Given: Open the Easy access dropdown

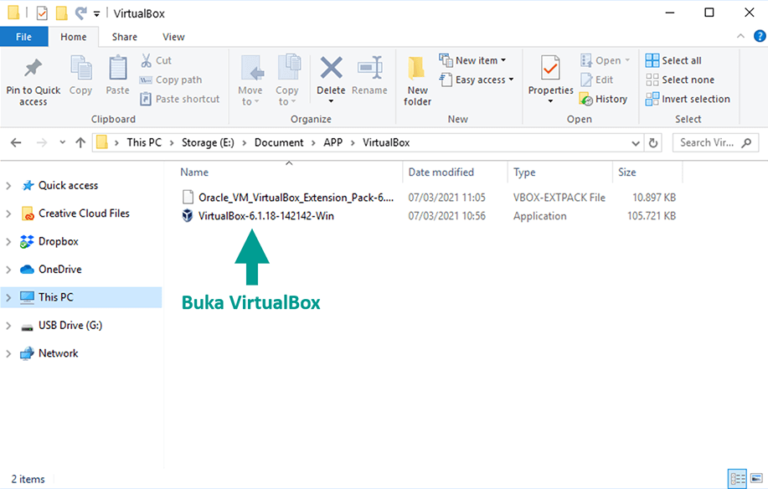Looking at the screenshot, I should (477, 79).
